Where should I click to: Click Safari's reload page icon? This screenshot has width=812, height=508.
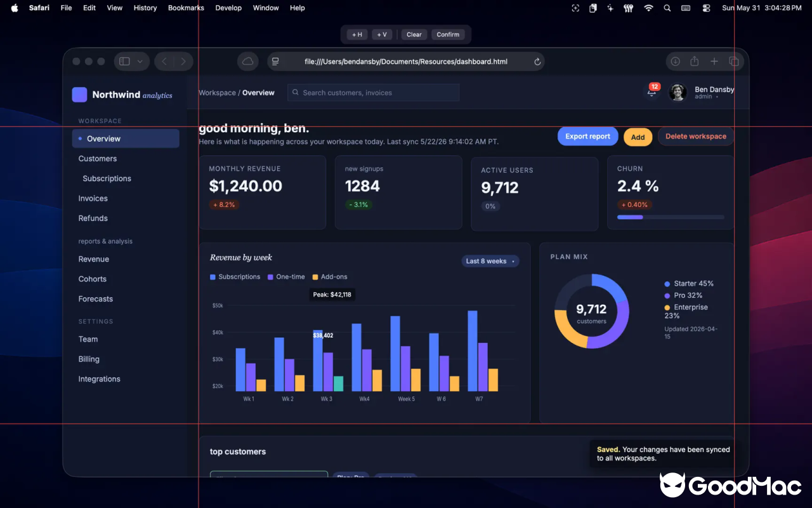coord(537,62)
